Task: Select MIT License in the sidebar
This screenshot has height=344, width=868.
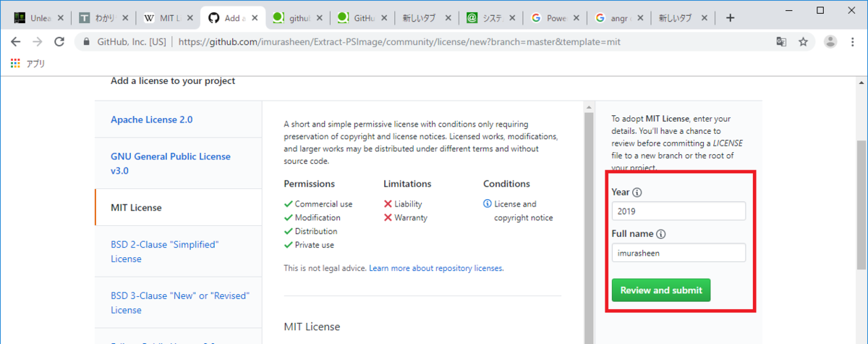Action: pyautogui.click(x=179, y=207)
